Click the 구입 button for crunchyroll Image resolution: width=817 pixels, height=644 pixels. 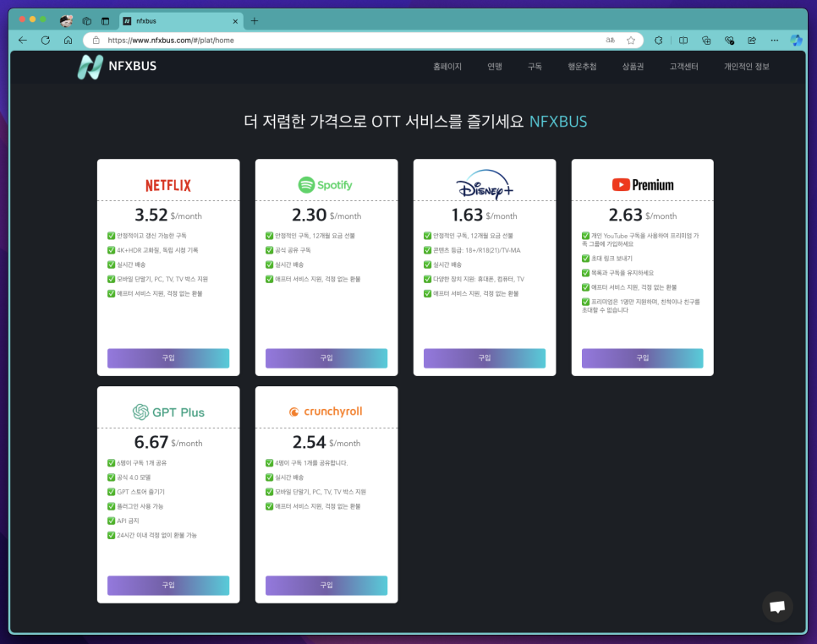326,585
